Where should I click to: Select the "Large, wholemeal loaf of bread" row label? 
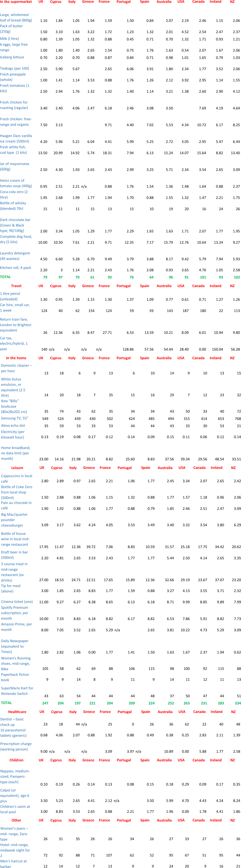(16, 18)
